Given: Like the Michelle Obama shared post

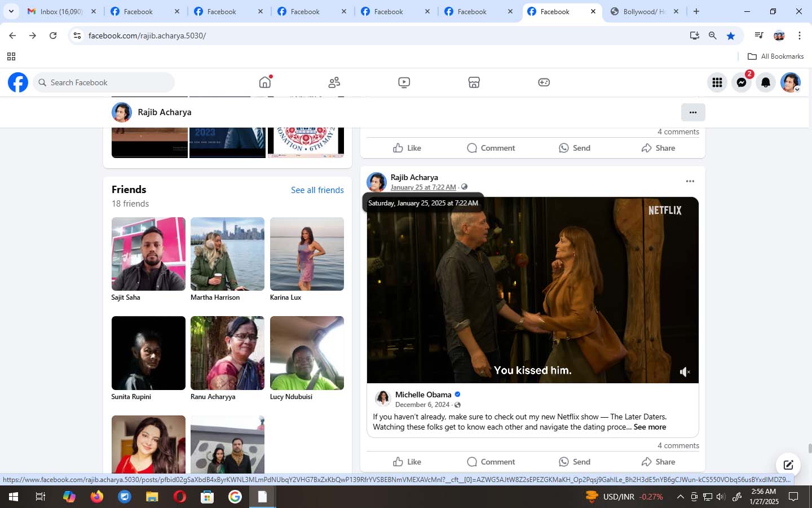Looking at the screenshot, I should click(x=407, y=462).
